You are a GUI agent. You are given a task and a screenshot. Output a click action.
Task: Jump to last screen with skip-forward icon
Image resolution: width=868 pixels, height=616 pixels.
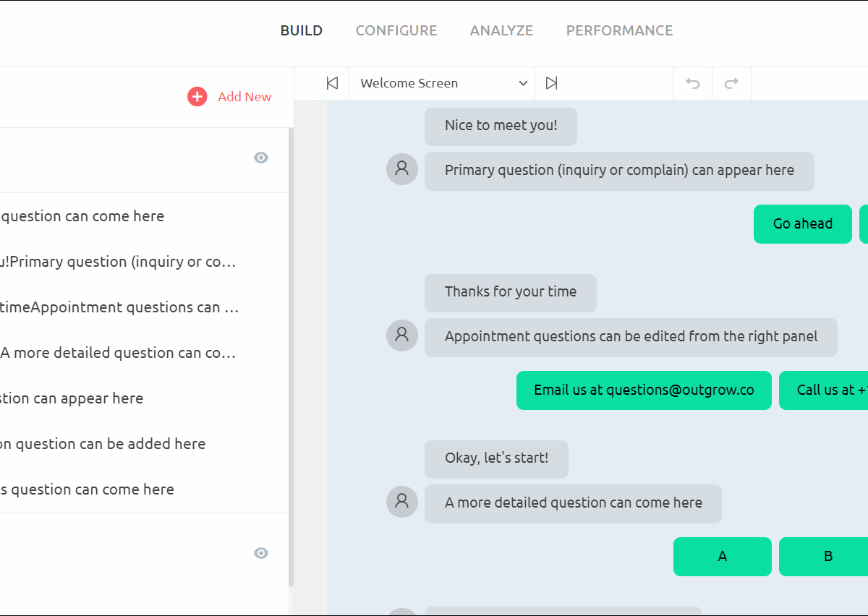coord(551,83)
